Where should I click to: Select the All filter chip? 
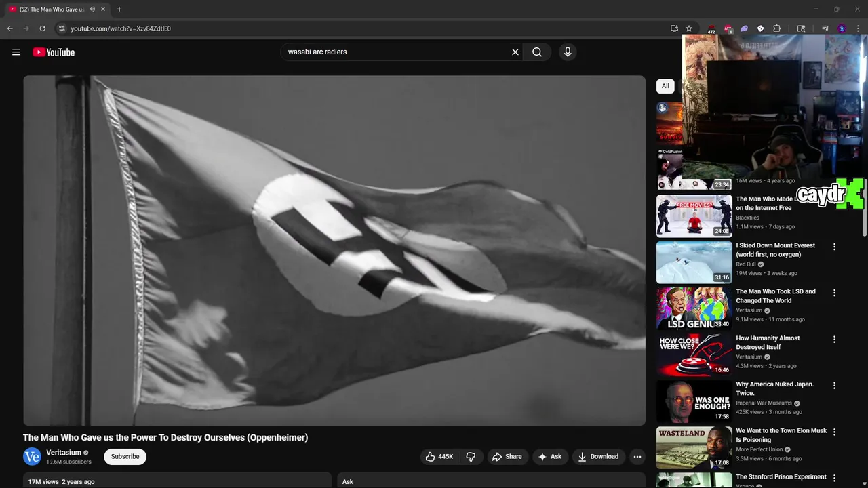(665, 86)
